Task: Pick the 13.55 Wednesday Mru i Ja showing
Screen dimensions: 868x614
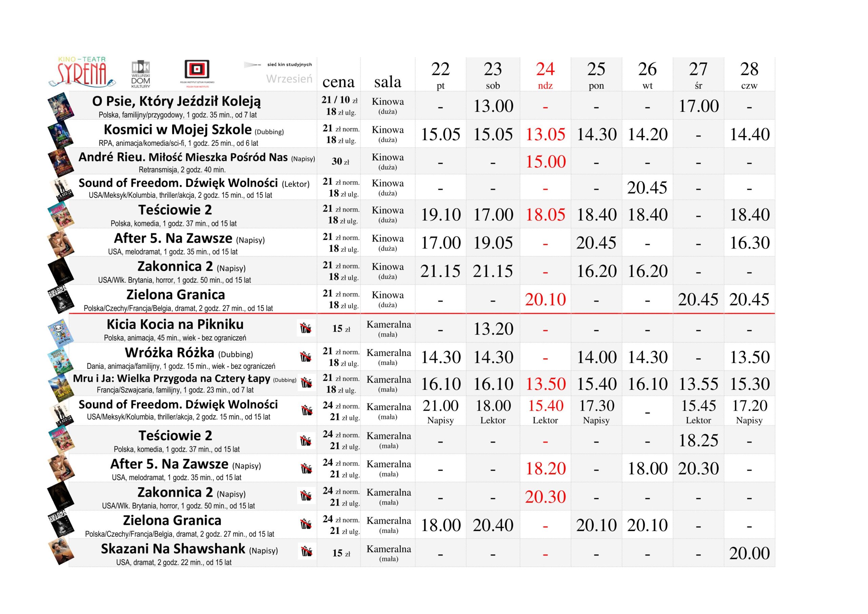Action: 698,384
